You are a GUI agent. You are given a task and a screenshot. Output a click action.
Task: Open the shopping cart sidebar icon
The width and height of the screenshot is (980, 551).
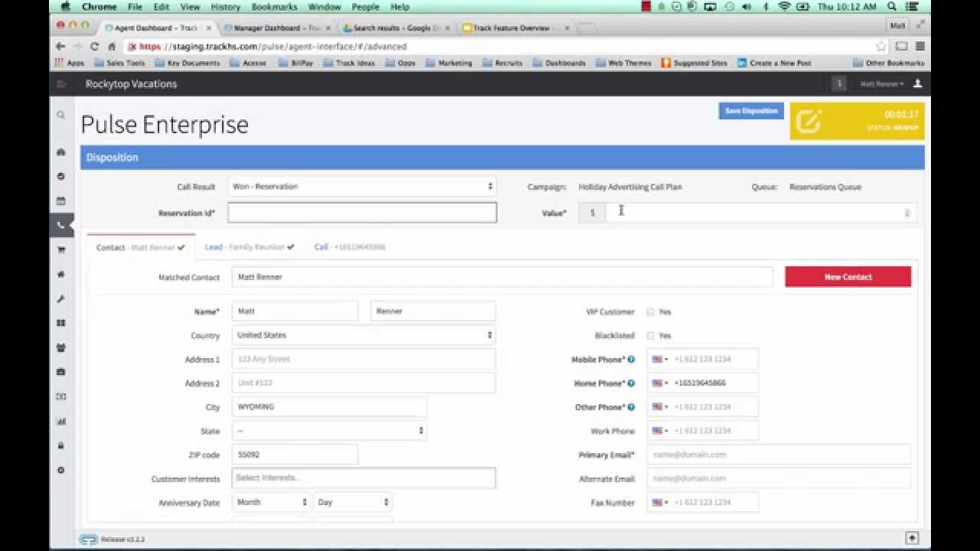60,249
